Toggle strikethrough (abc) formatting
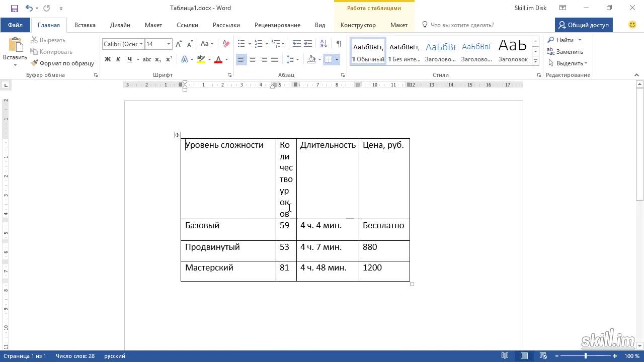 (147, 59)
